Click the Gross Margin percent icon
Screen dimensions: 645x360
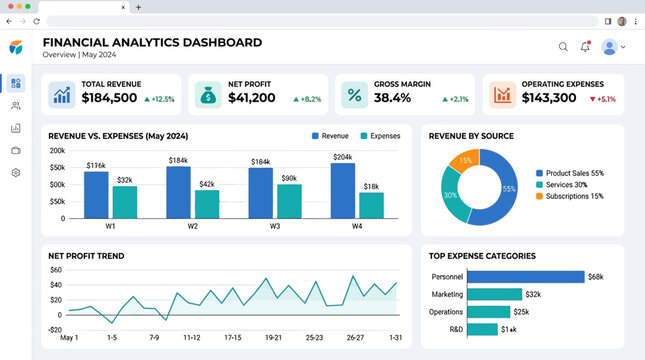coord(354,95)
